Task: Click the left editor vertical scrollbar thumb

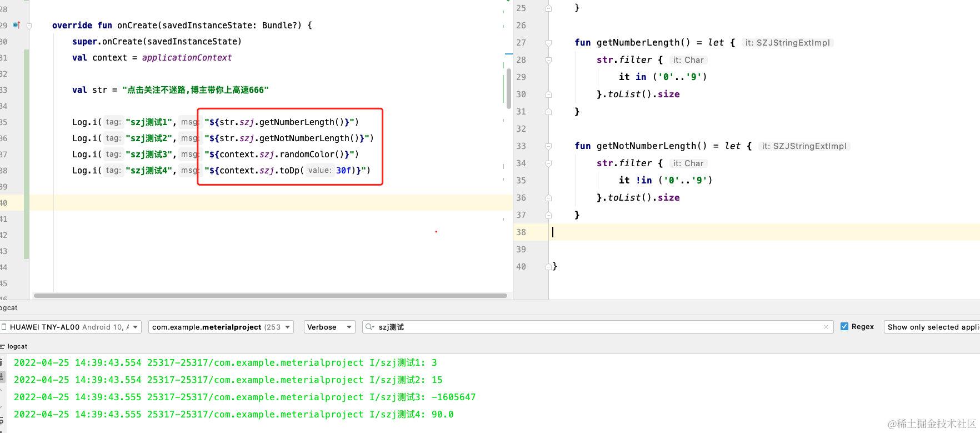Action: point(508,88)
